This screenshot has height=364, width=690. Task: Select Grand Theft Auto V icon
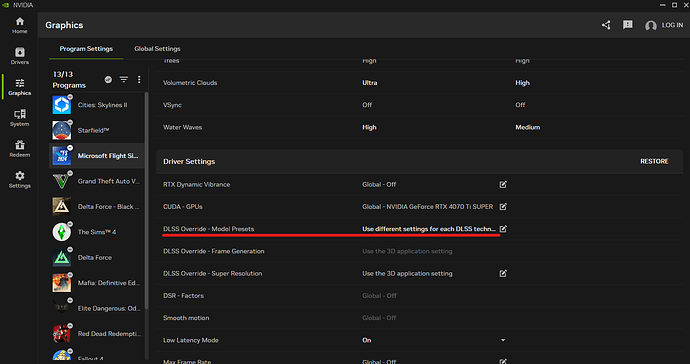[x=62, y=181]
